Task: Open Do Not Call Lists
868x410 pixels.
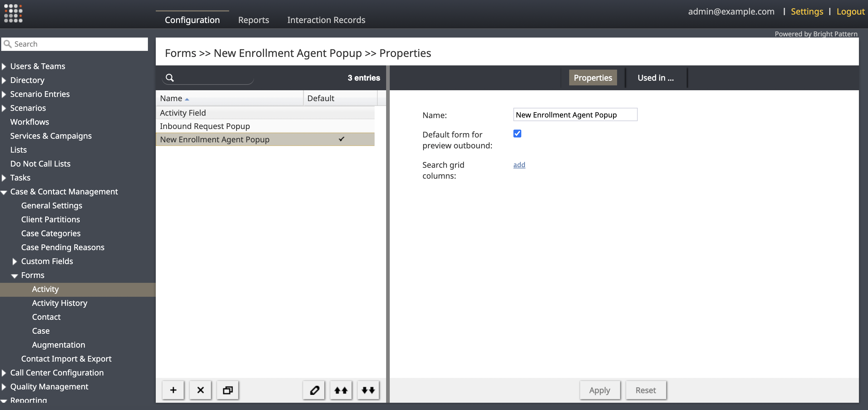Action: [40, 164]
